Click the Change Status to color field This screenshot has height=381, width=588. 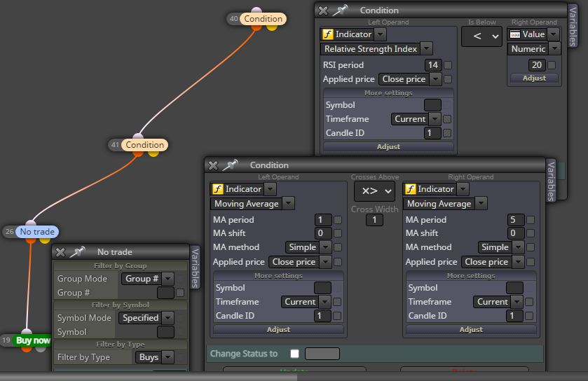pos(322,354)
